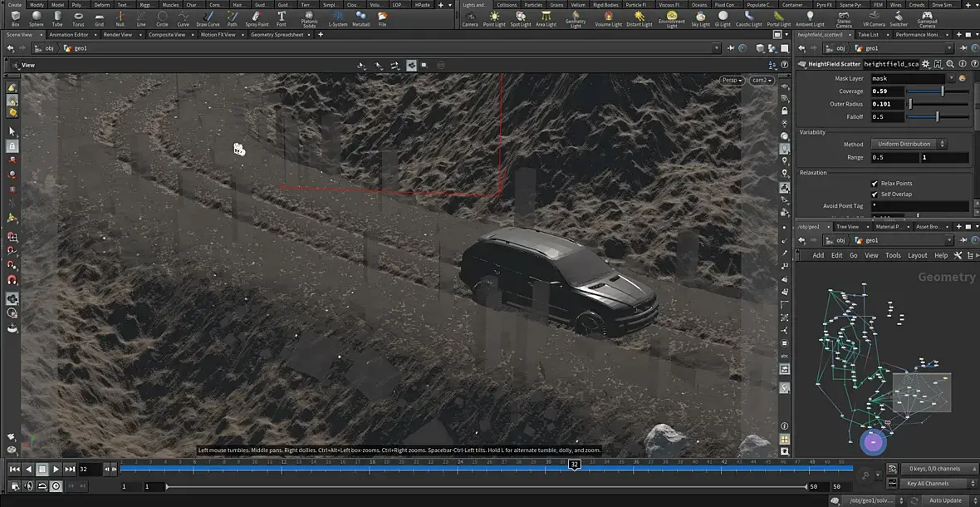Click the Mask Layer input field

(x=908, y=78)
